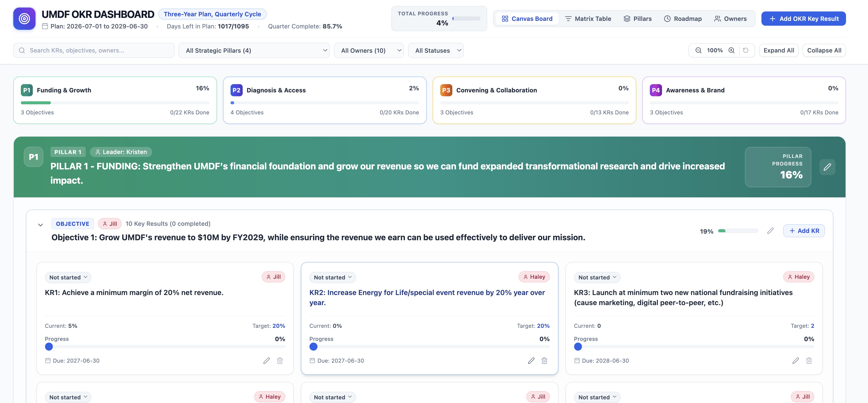Image resolution: width=868 pixels, height=403 pixels.
Task: Click the zoom out magnifier icon
Action: click(698, 50)
